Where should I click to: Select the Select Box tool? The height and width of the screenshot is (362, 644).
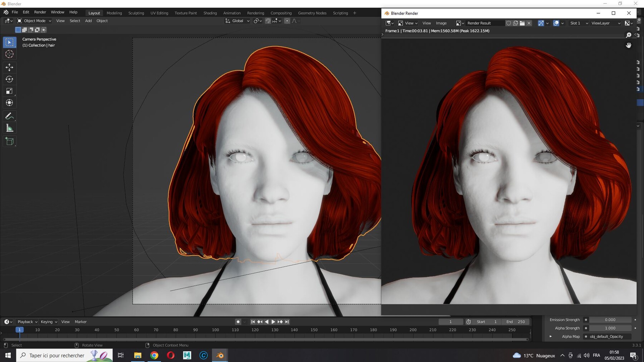pyautogui.click(x=10, y=42)
